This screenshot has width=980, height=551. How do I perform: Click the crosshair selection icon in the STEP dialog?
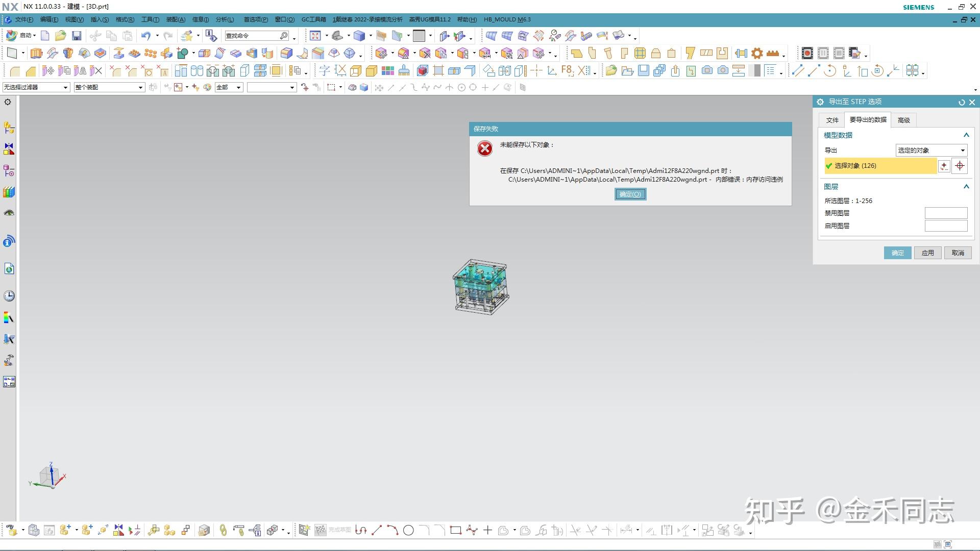pyautogui.click(x=960, y=166)
